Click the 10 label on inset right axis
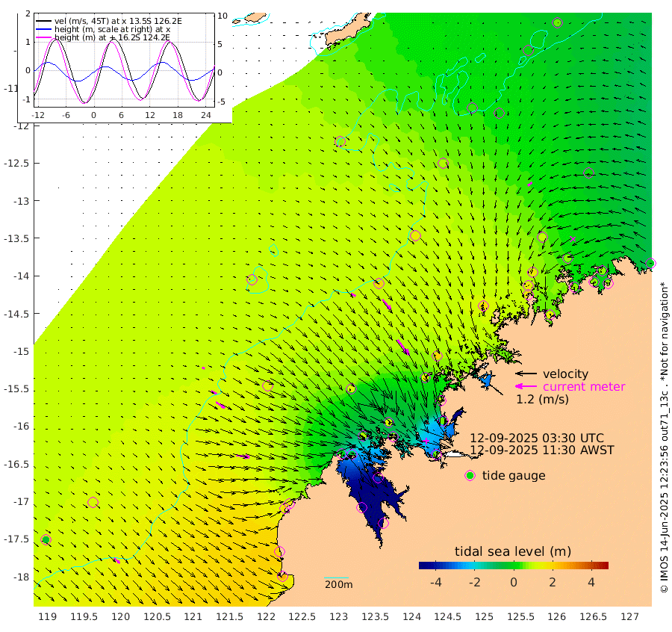The image size is (672, 632). [x=223, y=16]
